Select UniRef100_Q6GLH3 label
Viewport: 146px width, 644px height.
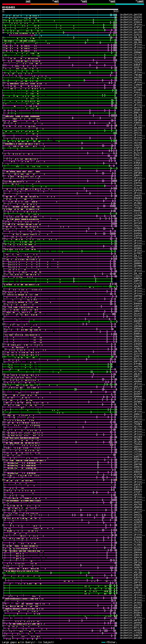131,387
